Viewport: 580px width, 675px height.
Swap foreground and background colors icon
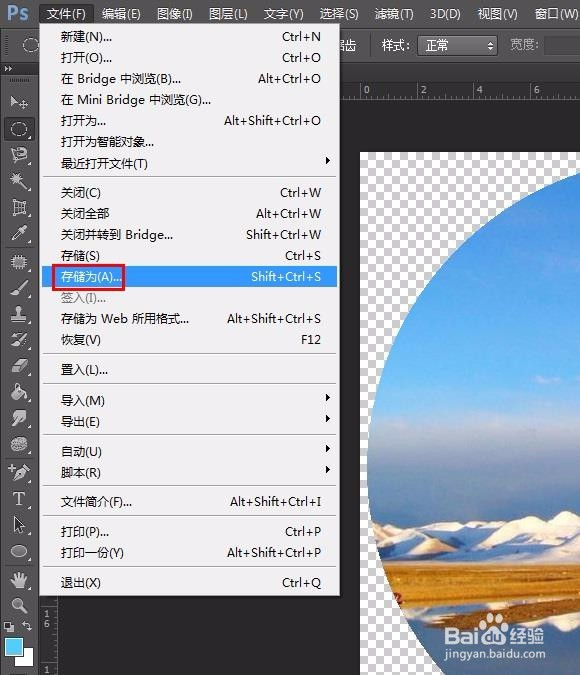(27, 625)
